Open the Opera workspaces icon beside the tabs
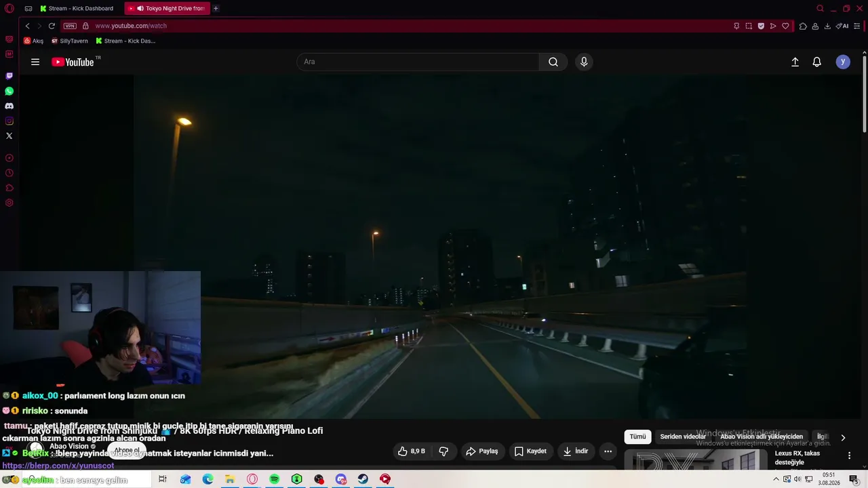The height and width of the screenshot is (488, 868). click(x=28, y=9)
